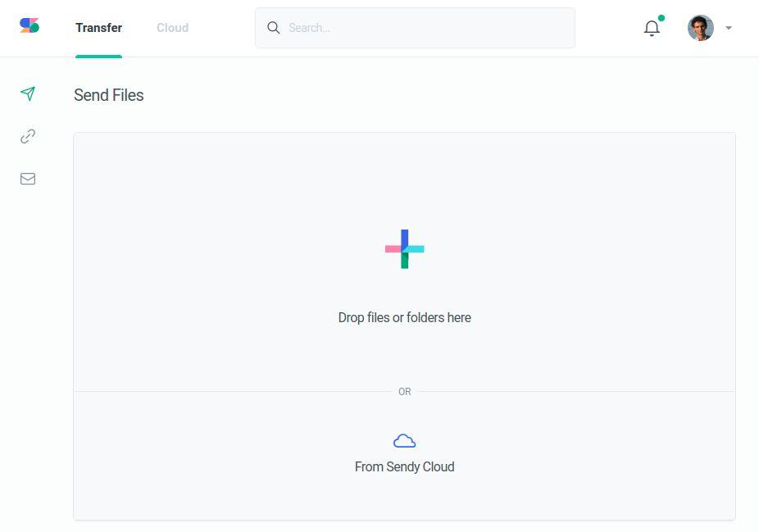Switch to the Transfer tab

pos(98,28)
